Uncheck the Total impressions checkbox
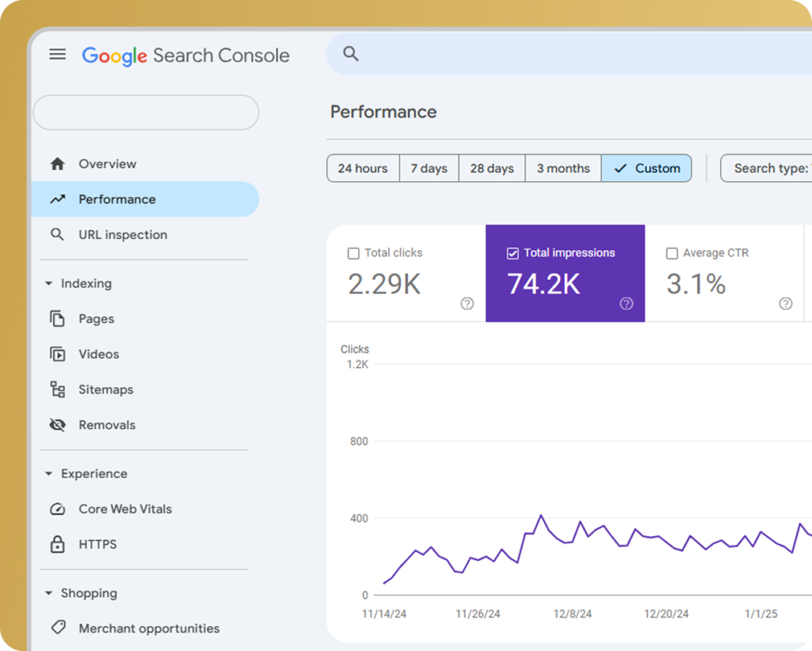Image resolution: width=812 pixels, height=651 pixels. pyautogui.click(x=512, y=254)
